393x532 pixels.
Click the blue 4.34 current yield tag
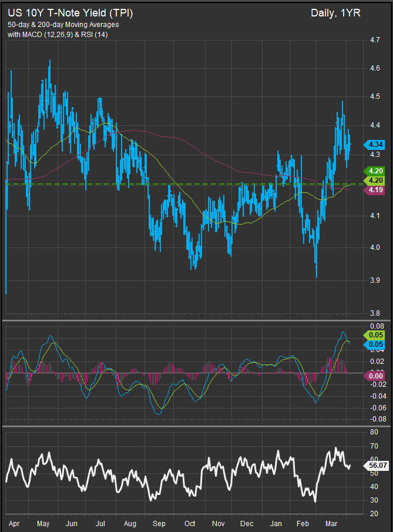click(375, 144)
